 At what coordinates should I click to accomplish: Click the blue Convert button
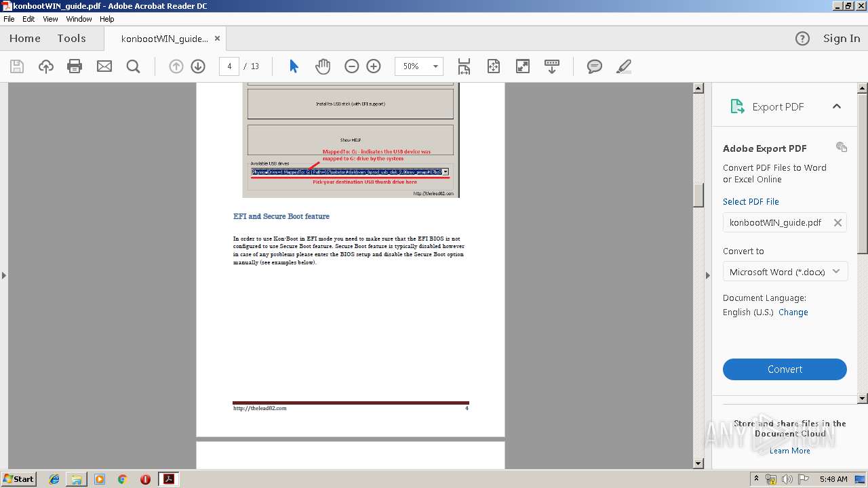785,369
